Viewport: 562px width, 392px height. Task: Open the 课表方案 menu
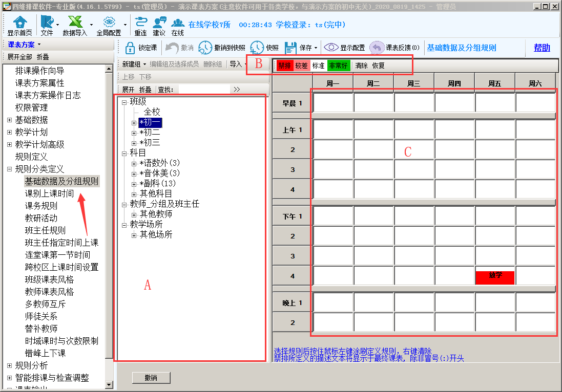click(24, 45)
